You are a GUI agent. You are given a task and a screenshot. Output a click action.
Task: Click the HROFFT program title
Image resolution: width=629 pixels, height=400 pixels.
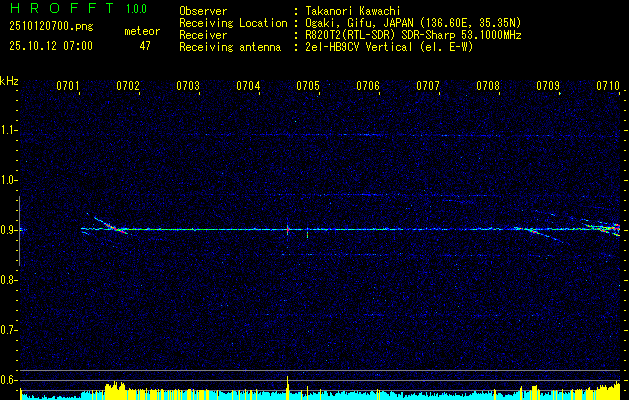[x=62, y=8]
